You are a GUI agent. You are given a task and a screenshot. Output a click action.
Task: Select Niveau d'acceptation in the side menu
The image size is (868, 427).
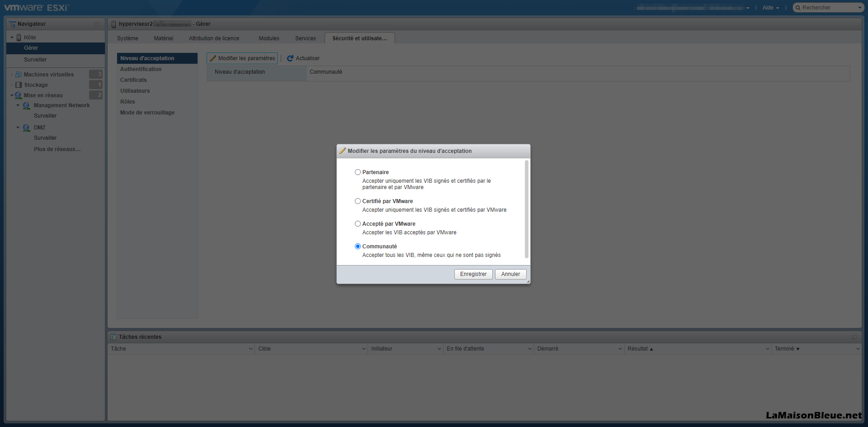157,58
